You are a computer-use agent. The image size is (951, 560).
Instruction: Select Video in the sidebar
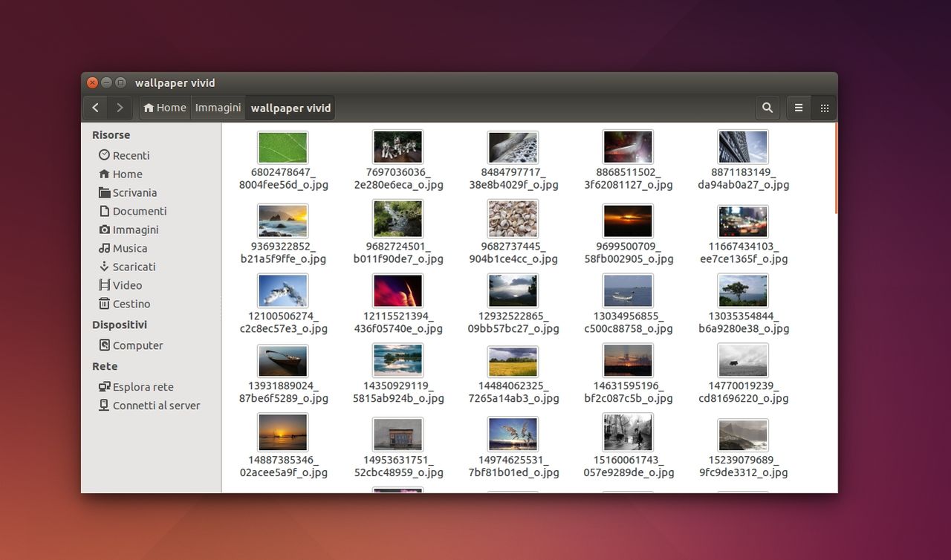pos(127,285)
